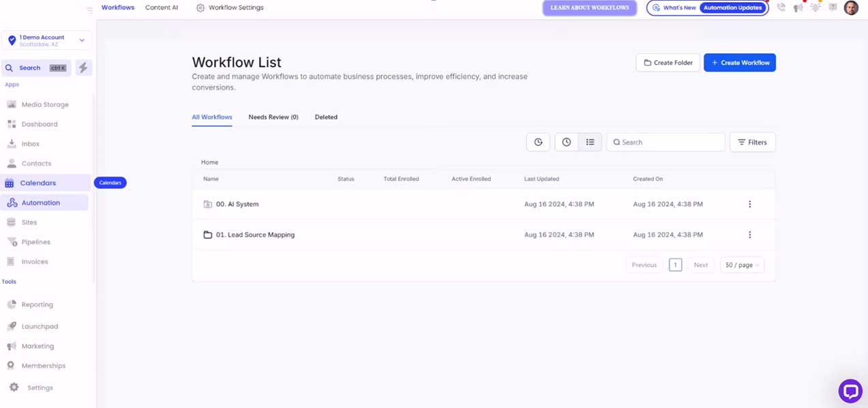868x408 pixels.
Task: Open the chat support bubble
Action: pyautogui.click(x=850, y=390)
